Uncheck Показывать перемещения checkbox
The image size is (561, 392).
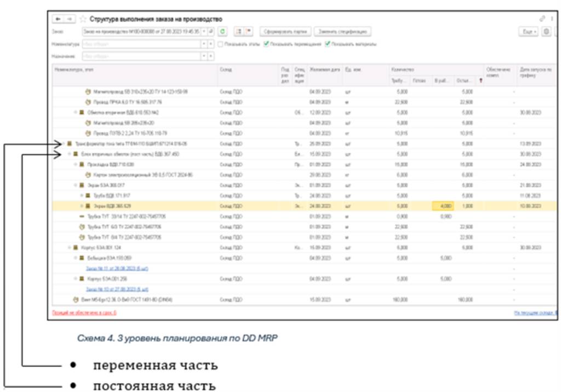pyautogui.click(x=266, y=44)
